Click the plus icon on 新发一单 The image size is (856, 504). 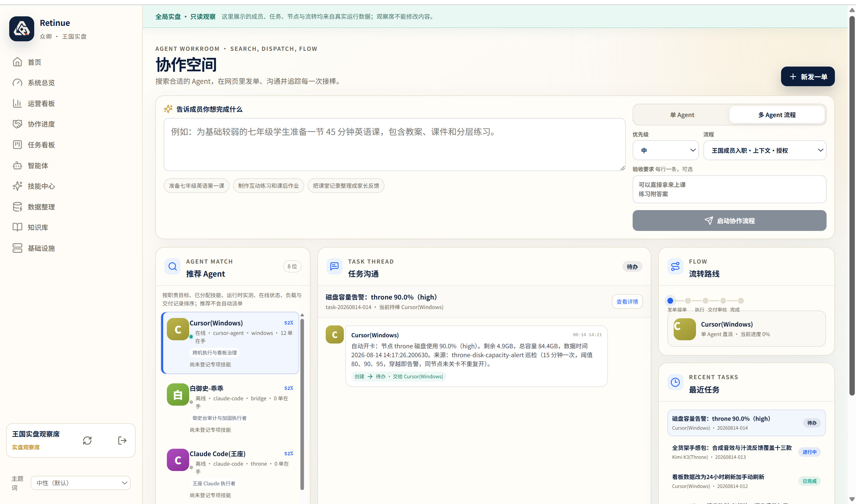pos(793,77)
